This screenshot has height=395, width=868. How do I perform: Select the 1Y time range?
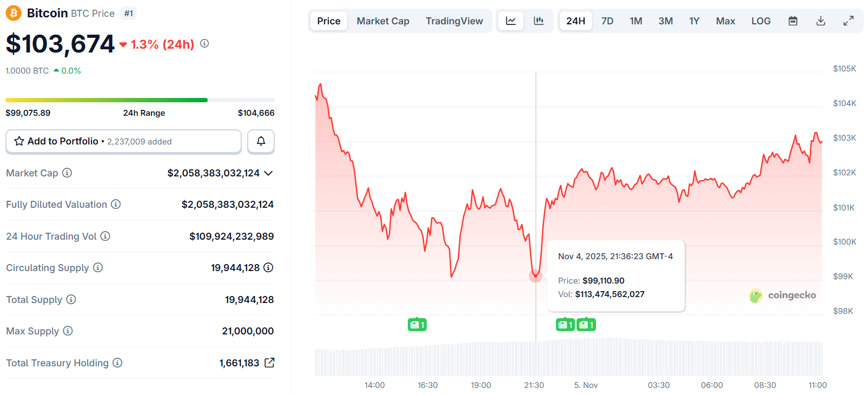point(694,21)
